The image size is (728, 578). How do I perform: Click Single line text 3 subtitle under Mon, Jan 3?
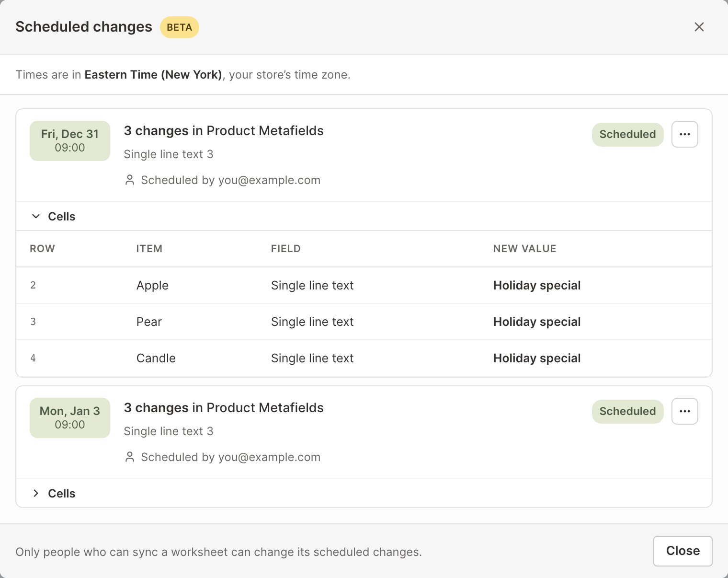(x=169, y=431)
